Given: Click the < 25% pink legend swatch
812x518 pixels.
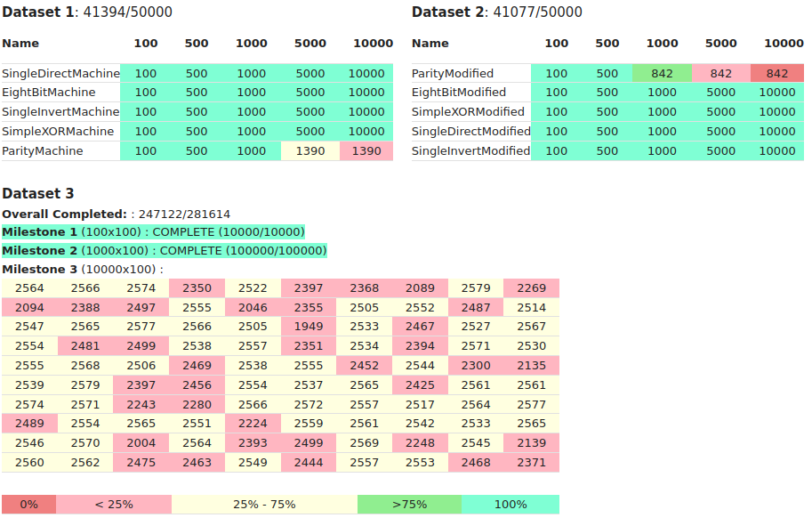Looking at the screenshot, I should point(114,504).
